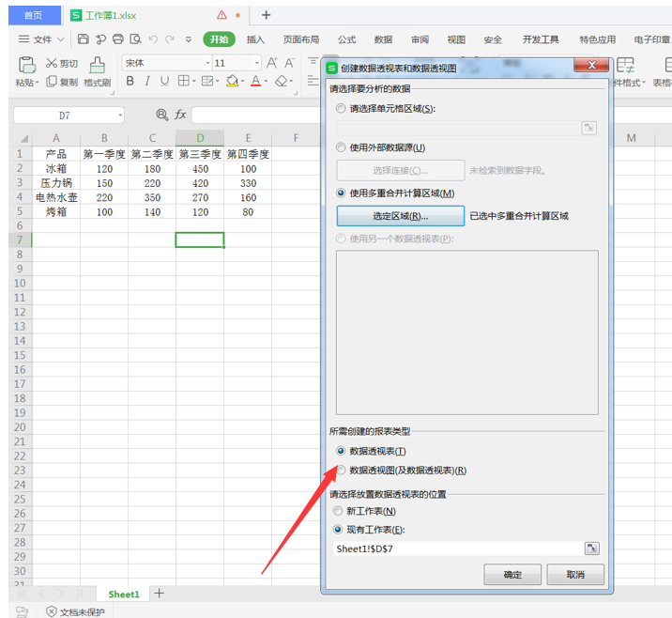This screenshot has width=672, height=618.
Task: Select row 7 header
Action: point(20,239)
